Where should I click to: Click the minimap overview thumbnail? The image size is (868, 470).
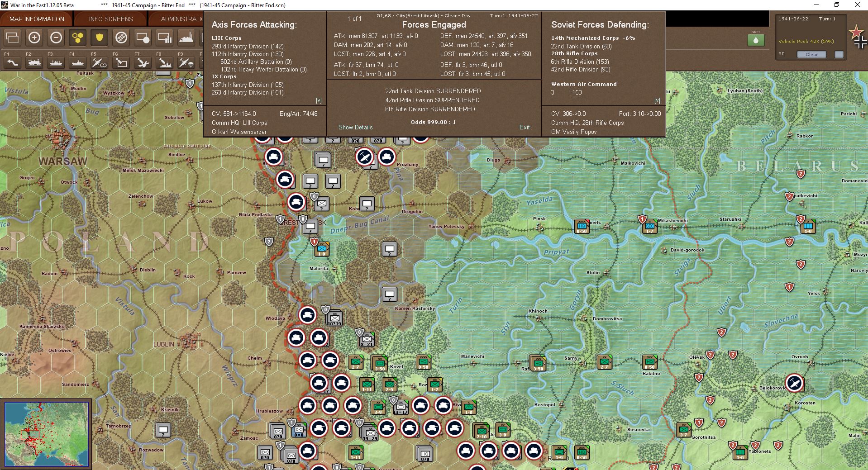[46, 434]
